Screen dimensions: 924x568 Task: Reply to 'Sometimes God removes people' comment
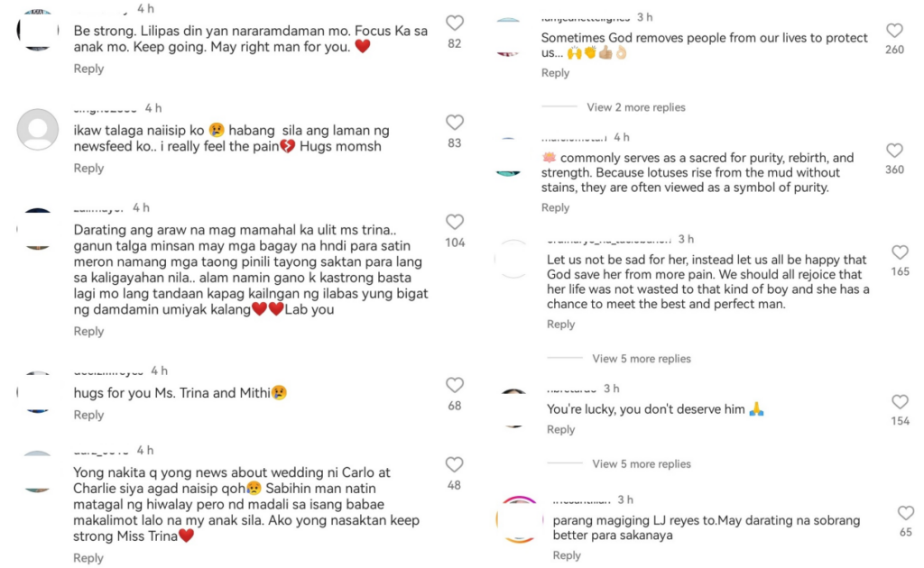point(555,73)
